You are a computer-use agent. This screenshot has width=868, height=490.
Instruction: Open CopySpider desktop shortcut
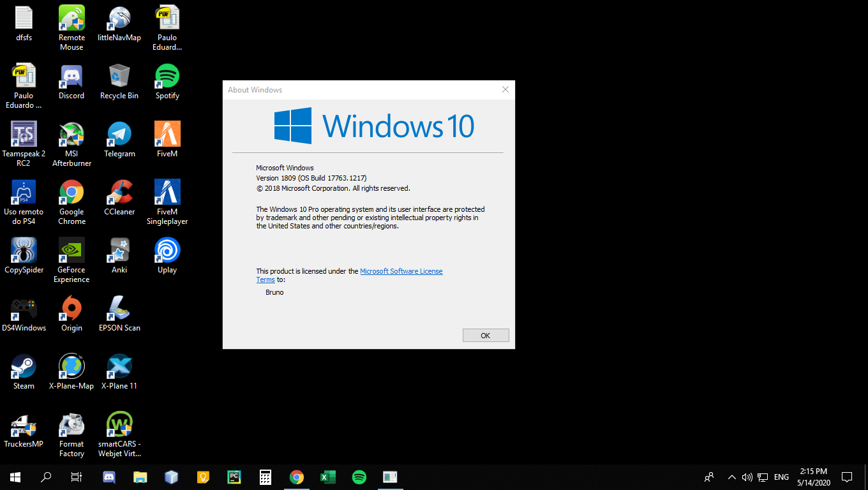pyautogui.click(x=24, y=256)
